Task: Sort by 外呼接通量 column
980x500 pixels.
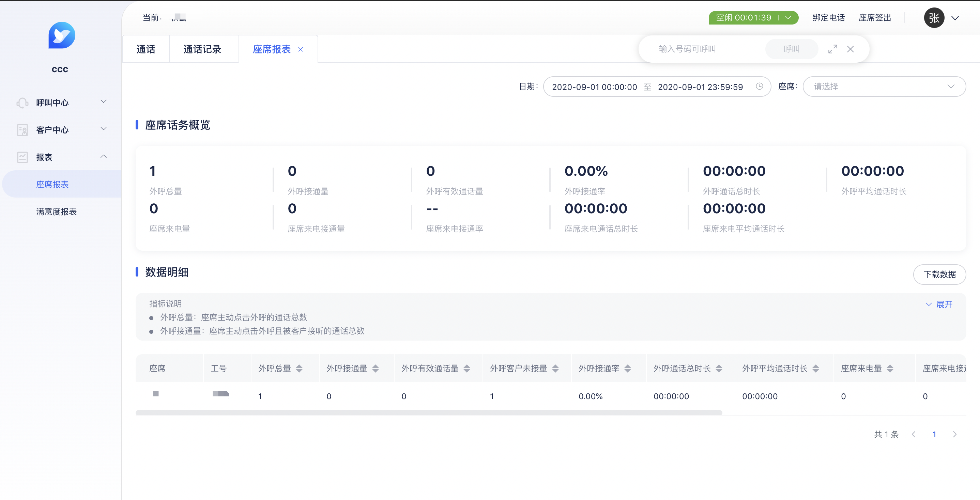Action: click(x=376, y=369)
